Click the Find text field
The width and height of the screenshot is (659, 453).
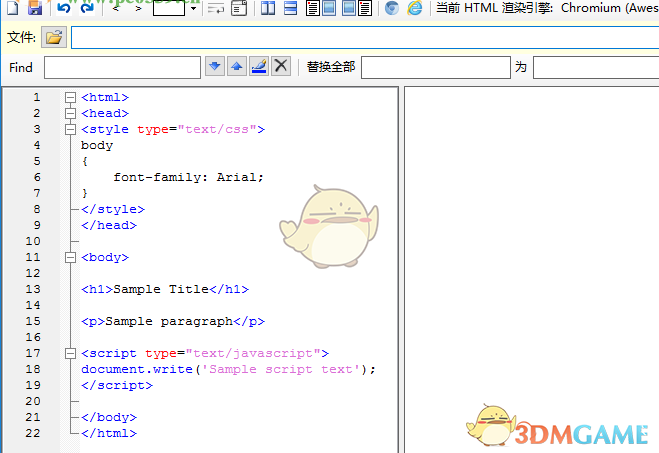coord(122,67)
